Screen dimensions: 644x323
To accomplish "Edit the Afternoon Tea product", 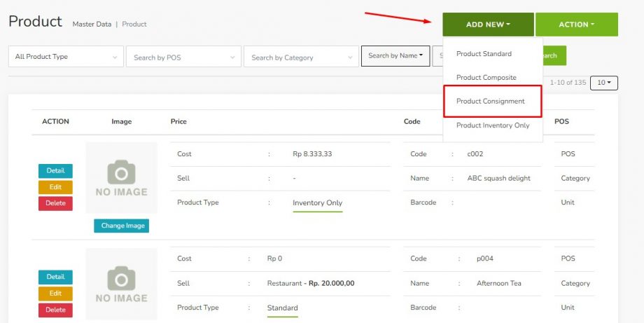I will (55, 294).
